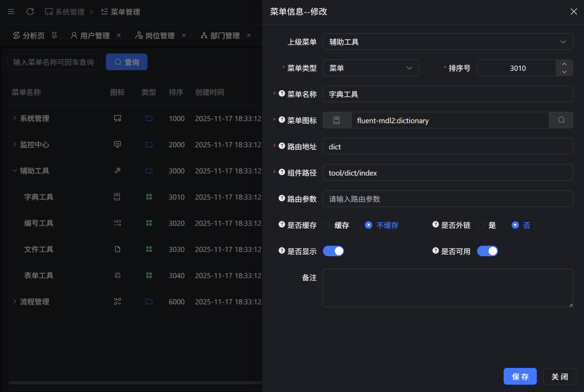Screen dimensions: 584x392
Task: Click the refresh icon in top header
Action: click(30, 12)
